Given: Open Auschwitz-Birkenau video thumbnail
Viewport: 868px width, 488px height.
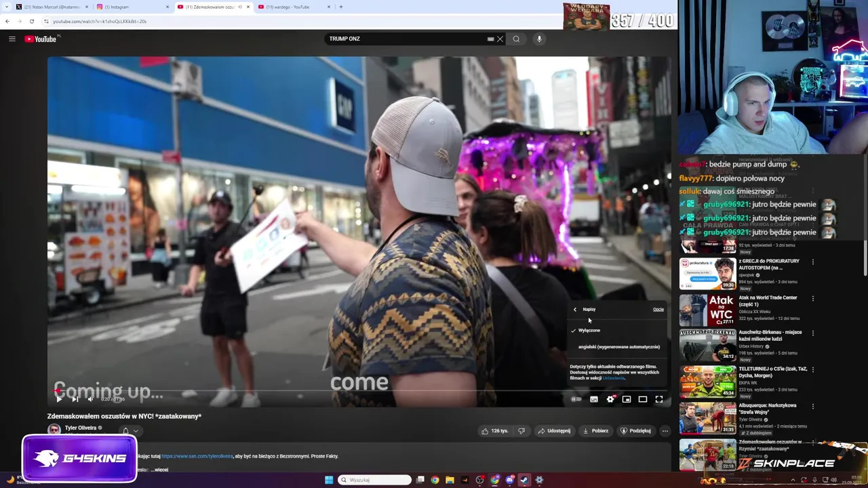Looking at the screenshot, I should point(708,345).
